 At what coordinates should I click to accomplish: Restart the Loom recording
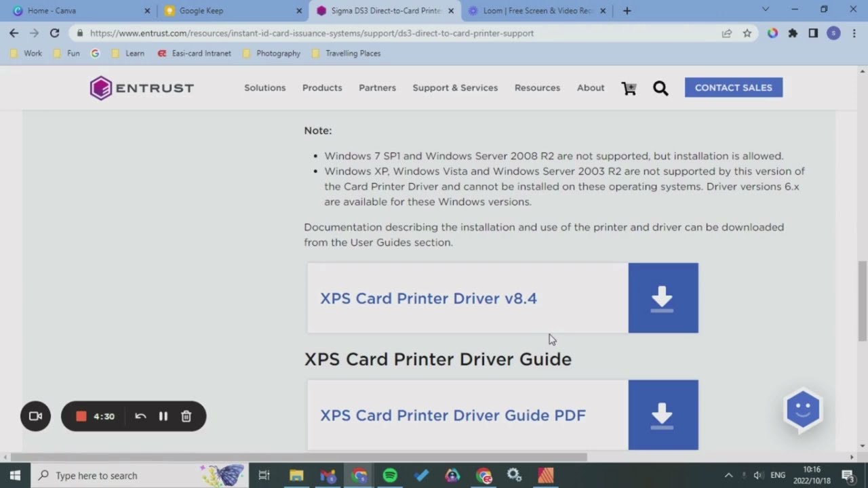click(140, 416)
